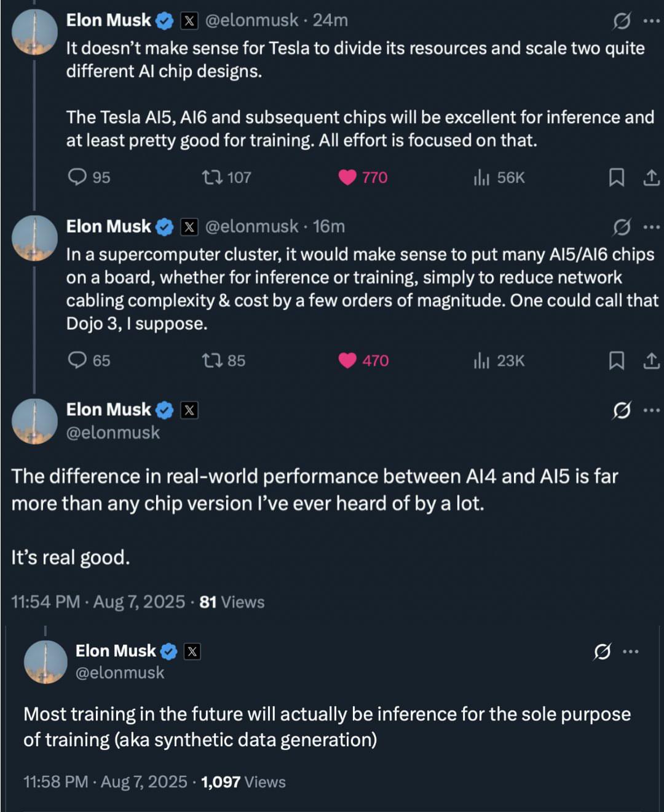The height and width of the screenshot is (812, 664).
Task: Click Elon Musk's blue verified badge
Action: coord(163,20)
